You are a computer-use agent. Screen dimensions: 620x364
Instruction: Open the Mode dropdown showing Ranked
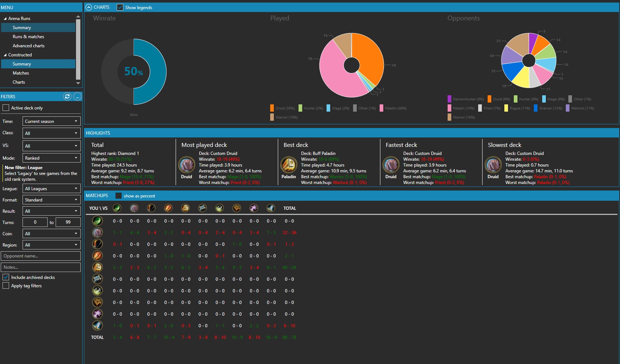(x=52, y=158)
